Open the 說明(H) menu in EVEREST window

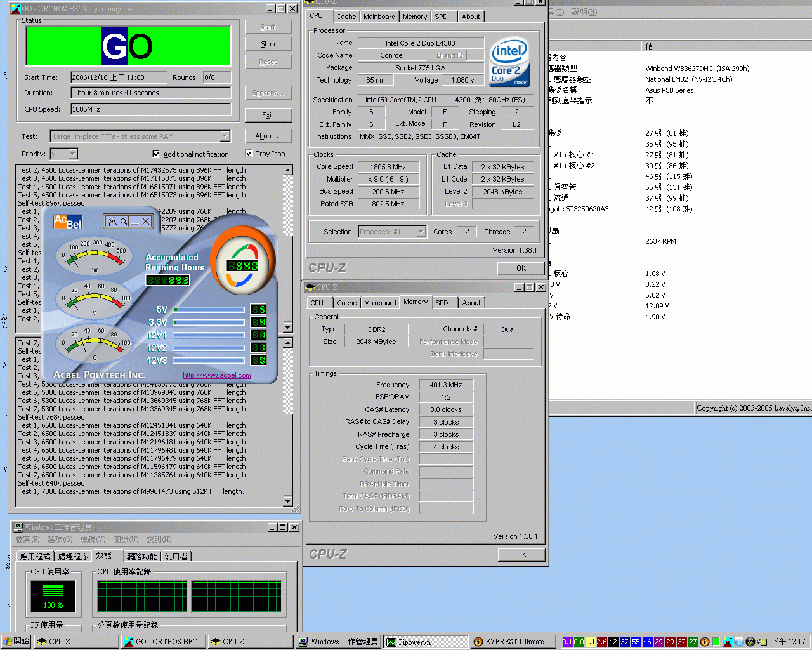point(584,12)
